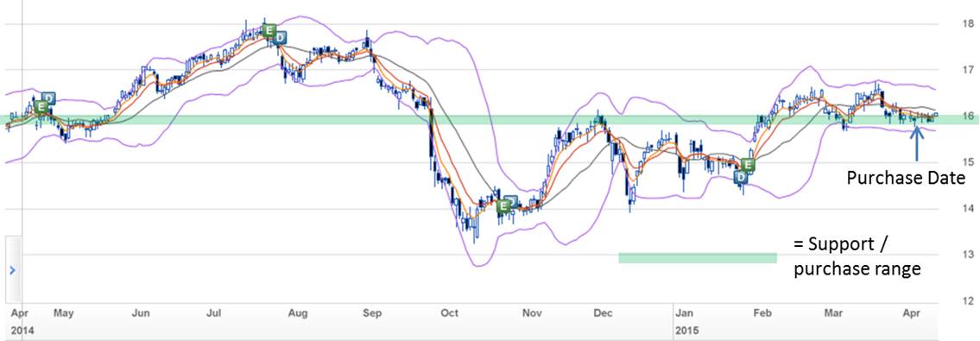Click the 'Sep' month label on the time axis
Screen dimensions: 980x341
[x=373, y=313]
